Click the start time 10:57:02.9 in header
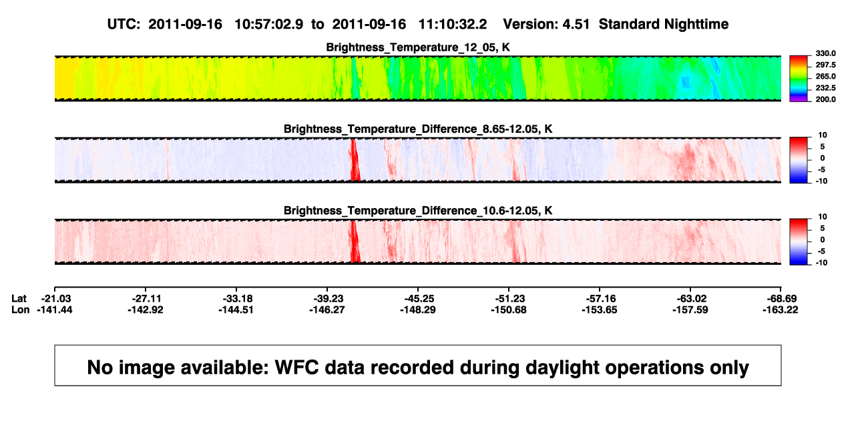Viewport: 868px width, 445px height. click(269, 24)
